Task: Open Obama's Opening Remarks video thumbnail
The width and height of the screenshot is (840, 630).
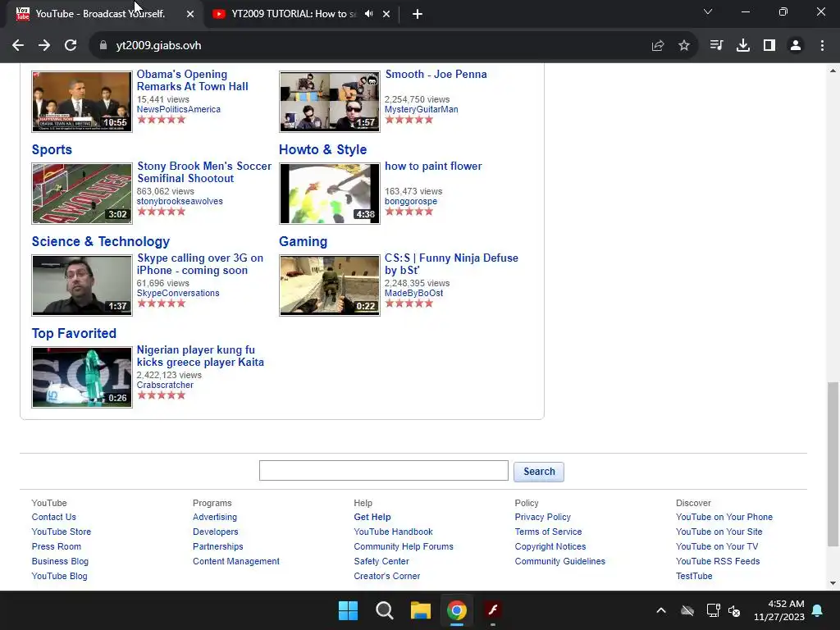Action: click(82, 102)
